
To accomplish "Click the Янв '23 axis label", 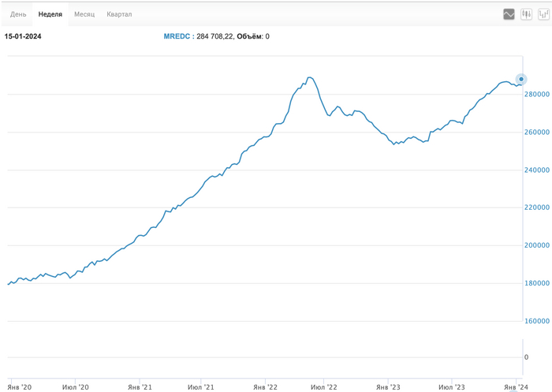I will pyautogui.click(x=388, y=387).
